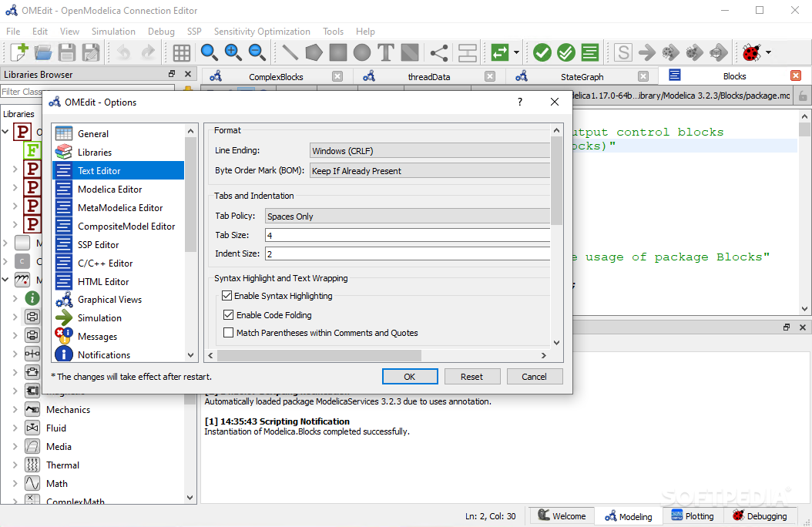
Task: Toggle the Connect mode icon
Action: pyautogui.click(x=439, y=52)
